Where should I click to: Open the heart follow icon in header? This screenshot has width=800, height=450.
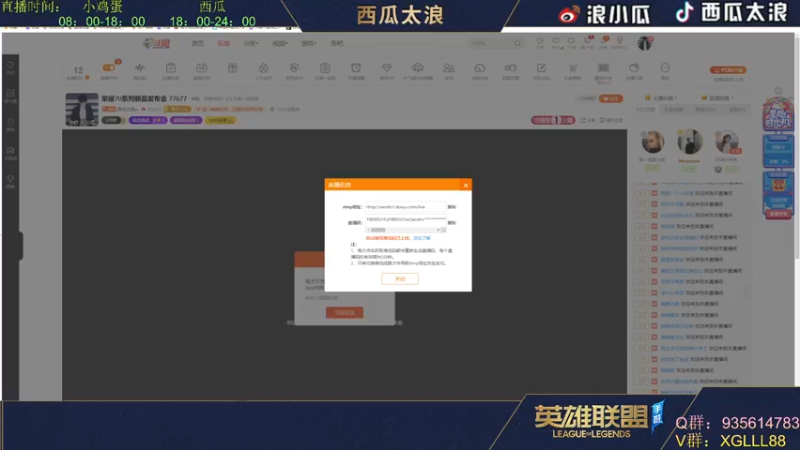pyautogui.click(x=556, y=41)
